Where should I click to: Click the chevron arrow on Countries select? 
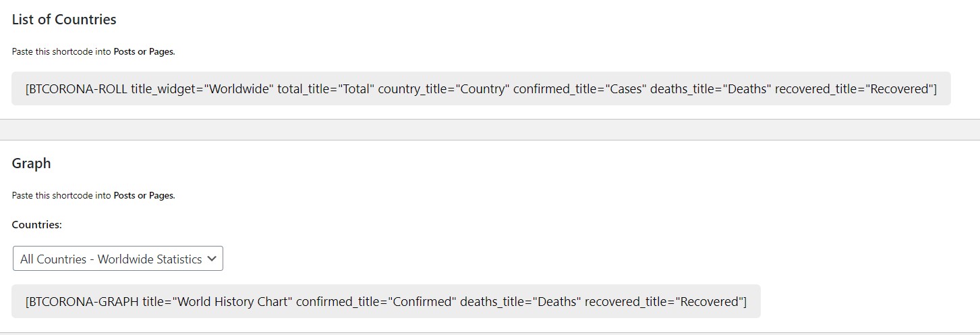[212, 258]
